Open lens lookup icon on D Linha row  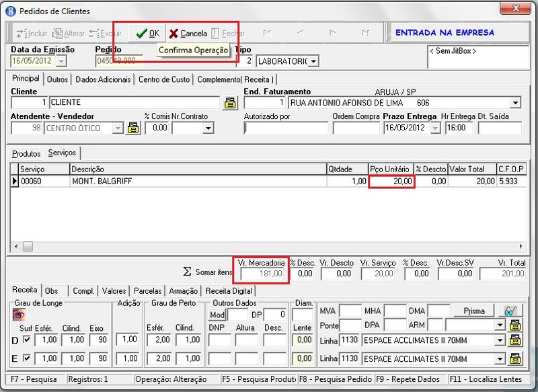(x=516, y=341)
